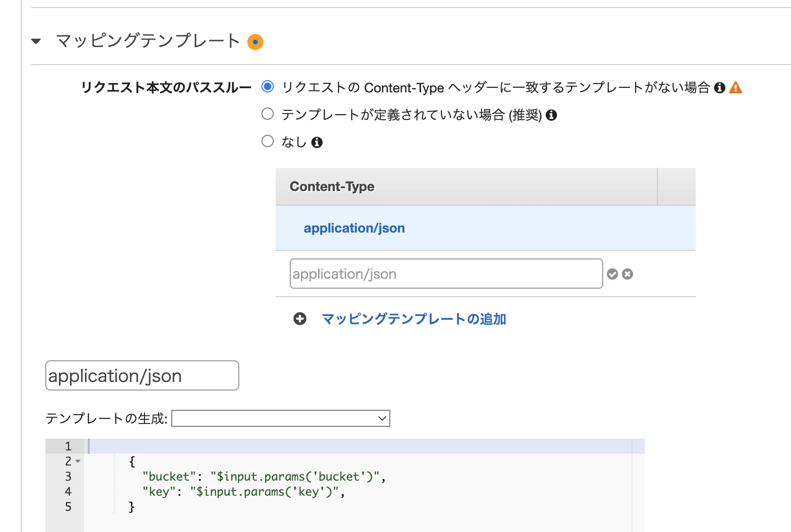Screen dimensions: 791x532
Task: Click the plus icon for adding template
Action: click(300, 319)
